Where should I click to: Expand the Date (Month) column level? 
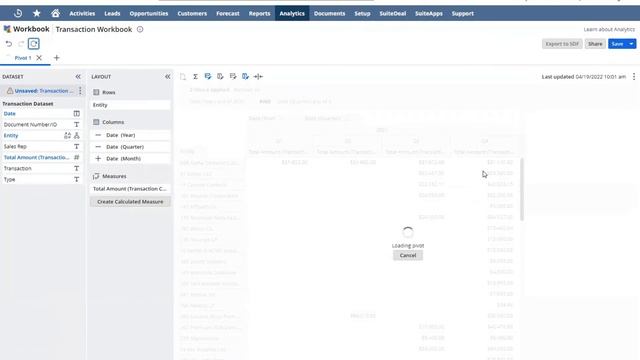coord(98,158)
